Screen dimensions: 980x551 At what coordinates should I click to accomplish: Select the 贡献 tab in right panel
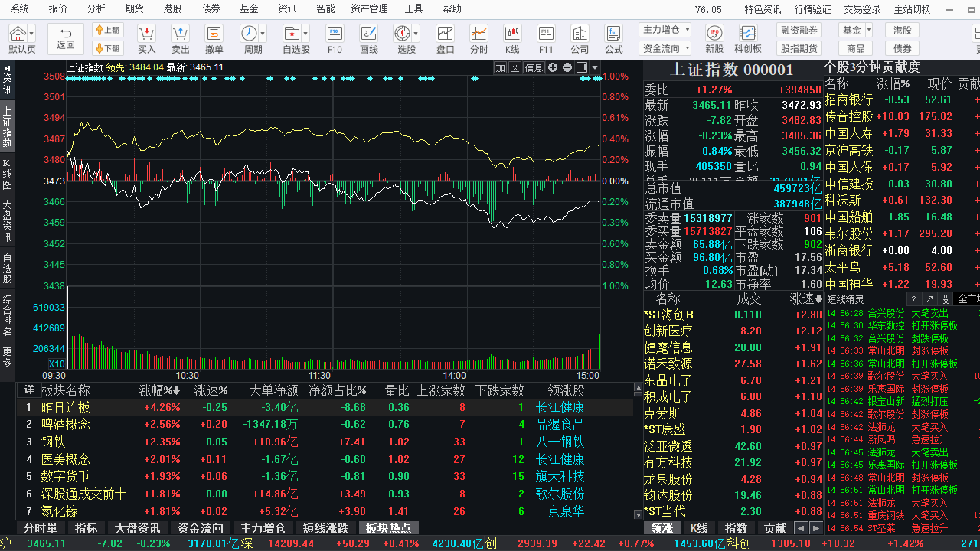775,528
